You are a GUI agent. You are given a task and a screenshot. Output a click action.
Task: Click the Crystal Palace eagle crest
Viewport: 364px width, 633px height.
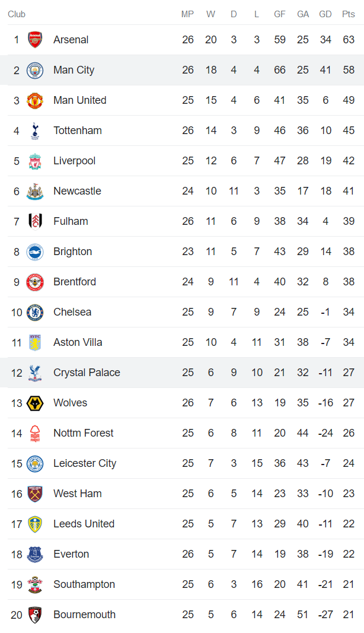(35, 373)
